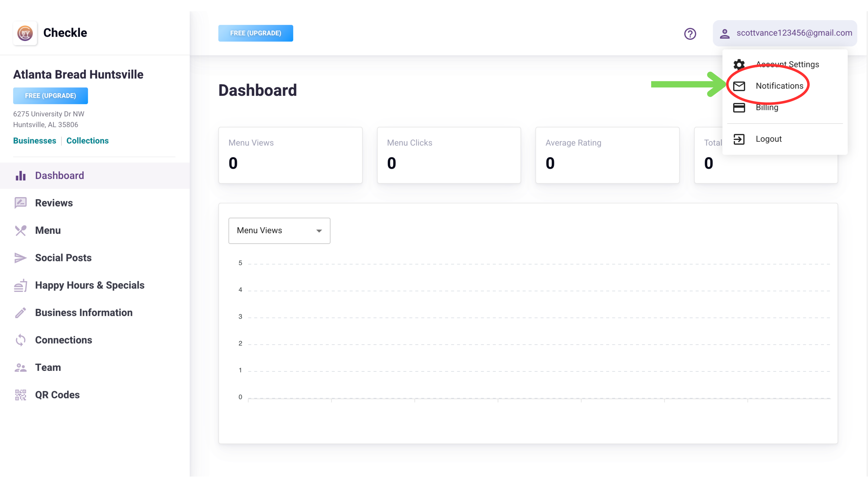Click the Checkle brand name
868x488 pixels.
click(x=65, y=33)
